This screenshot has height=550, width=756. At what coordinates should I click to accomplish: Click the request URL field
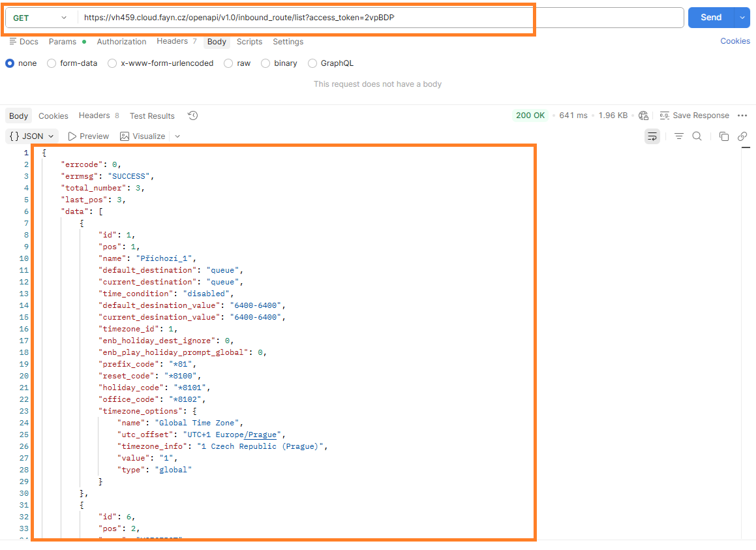click(380, 18)
